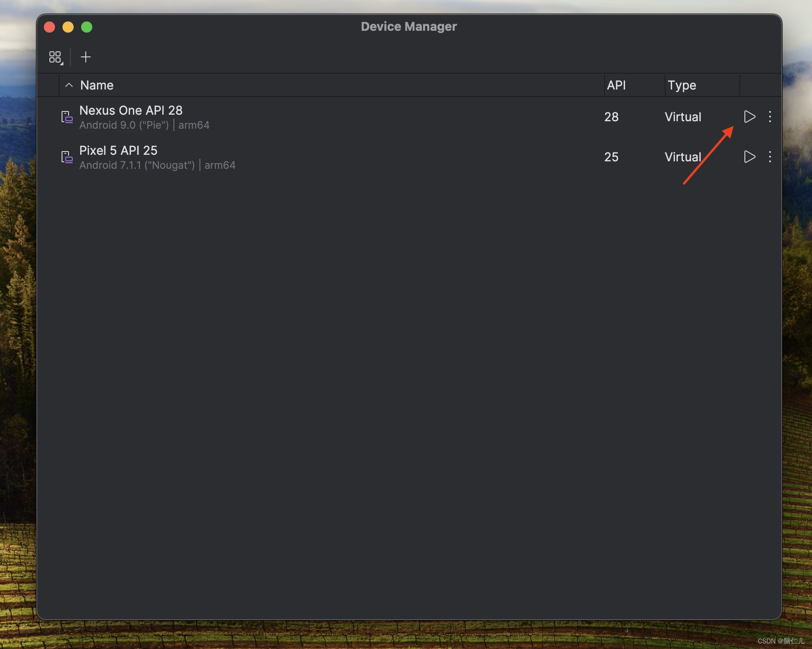Close the Device Manager window
The width and height of the screenshot is (812, 649).
click(49, 27)
